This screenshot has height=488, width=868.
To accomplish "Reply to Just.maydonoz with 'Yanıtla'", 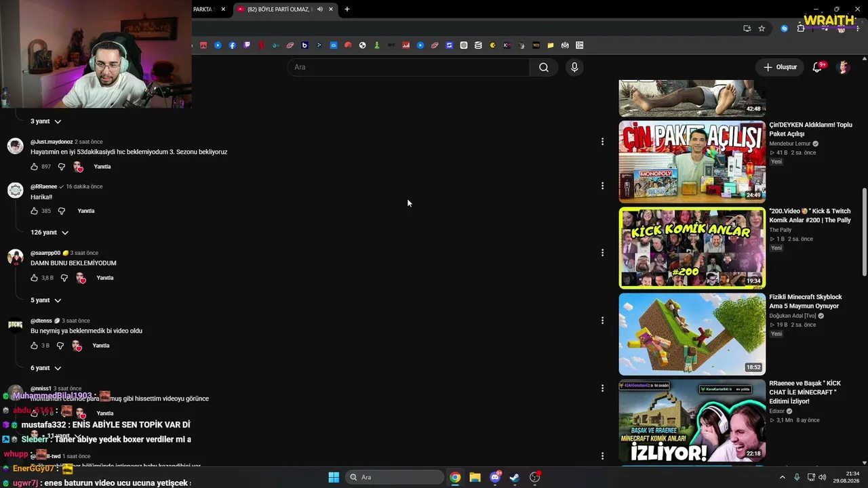I will tap(102, 167).
